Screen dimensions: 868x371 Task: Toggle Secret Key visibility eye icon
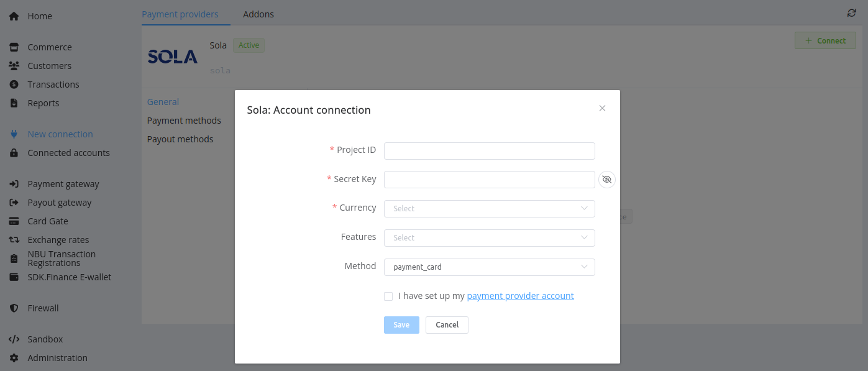point(607,180)
